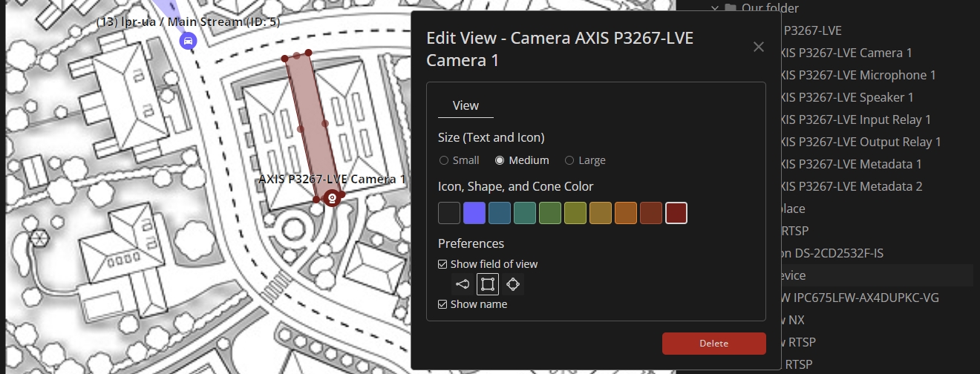This screenshot has width=980, height=374.
Task: Select AXIS P3267-LVE Metadata 1 in tree
Action: (850, 164)
